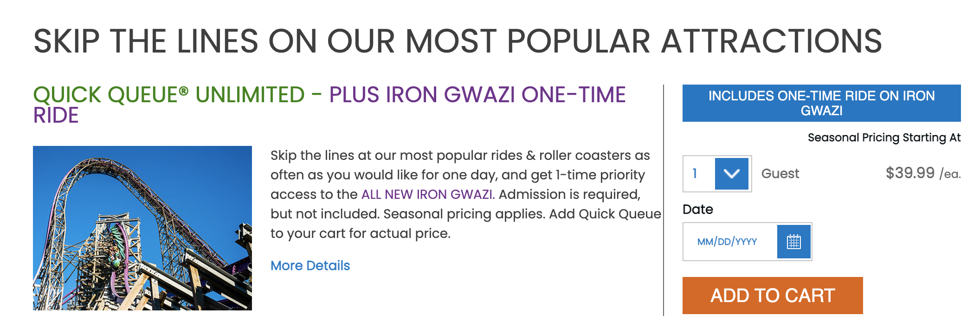Focus the MM/DD/YYYY date input field
The height and width of the screenshot is (329, 980).
(x=730, y=242)
